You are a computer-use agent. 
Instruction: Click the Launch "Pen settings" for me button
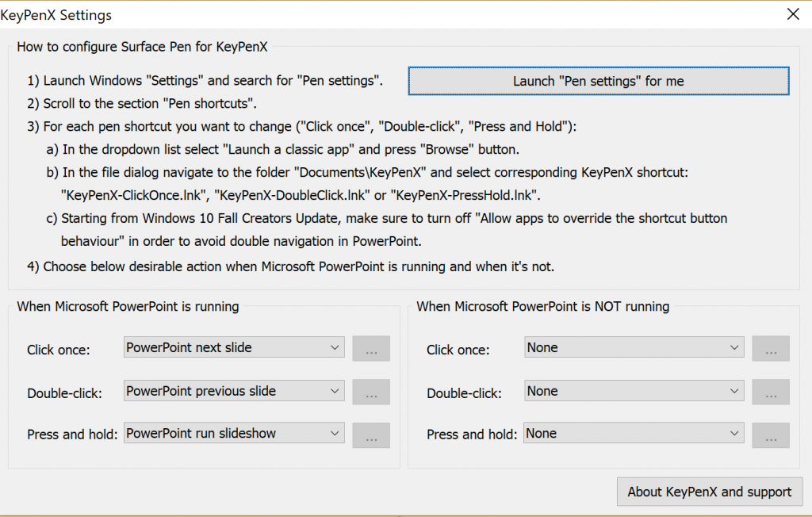coord(599,81)
